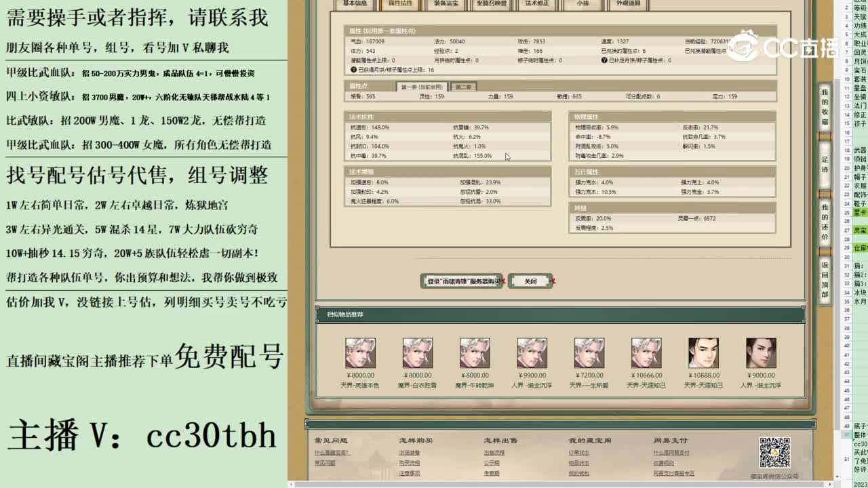Image resolution: width=868 pixels, height=488 pixels.
Task: Click the 抗封印: 104.0% resistance value
Action: click(x=370, y=146)
